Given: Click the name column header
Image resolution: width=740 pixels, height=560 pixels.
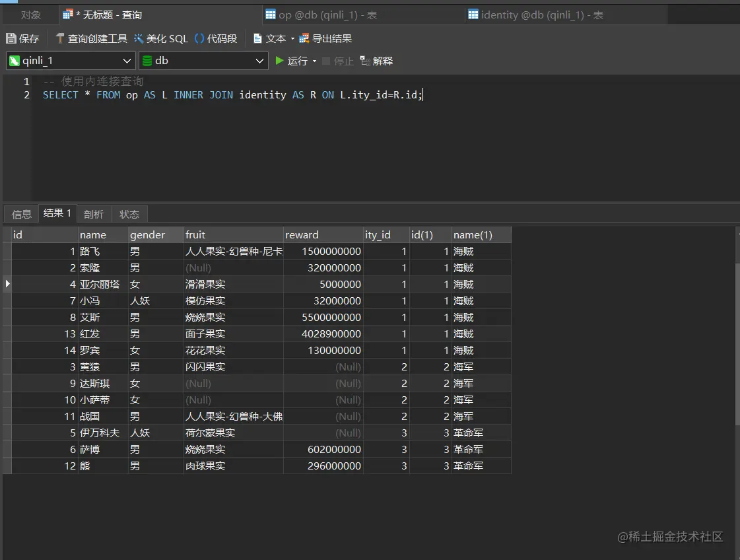Looking at the screenshot, I should click(104, 234).
